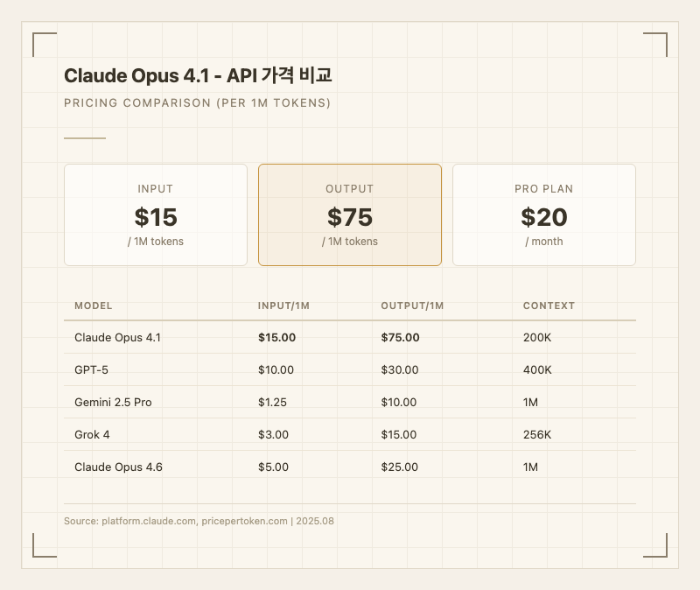Open the PRO PLAN $20 card
700x590 pixels.
coord(544,214)
